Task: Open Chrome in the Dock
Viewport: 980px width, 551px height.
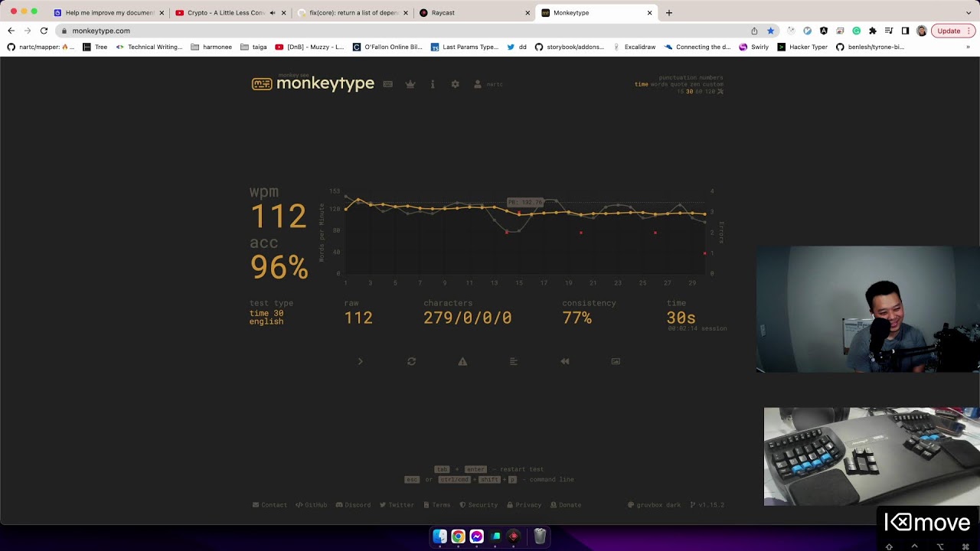Action: [458, 536]
